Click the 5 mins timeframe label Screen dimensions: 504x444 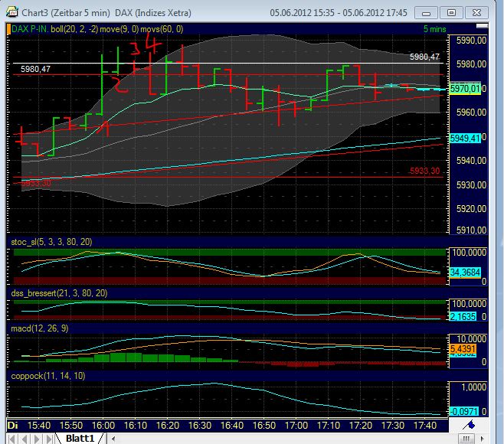pyautogui.click(x=434, y=29)
